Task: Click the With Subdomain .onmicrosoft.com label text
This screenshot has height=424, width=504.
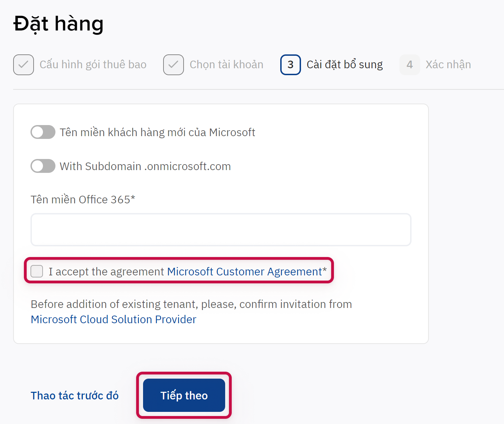Action: 145,166
